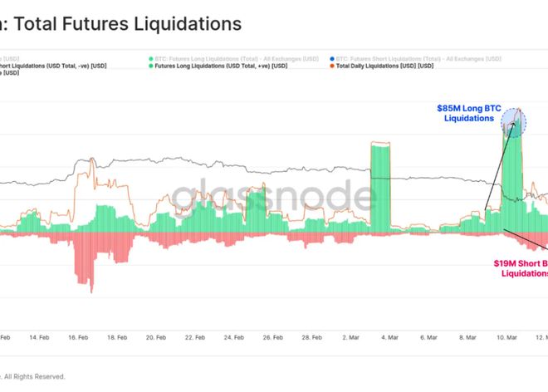The width and height of the screenshot is (548, 392).
Task: Click the 16. Feb date axis label
Action: pos(80,338)
